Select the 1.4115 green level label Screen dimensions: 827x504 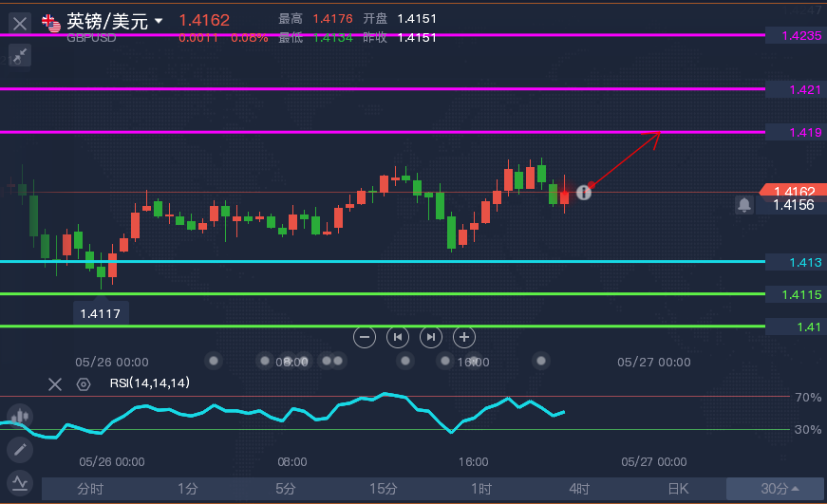point(796,294)
